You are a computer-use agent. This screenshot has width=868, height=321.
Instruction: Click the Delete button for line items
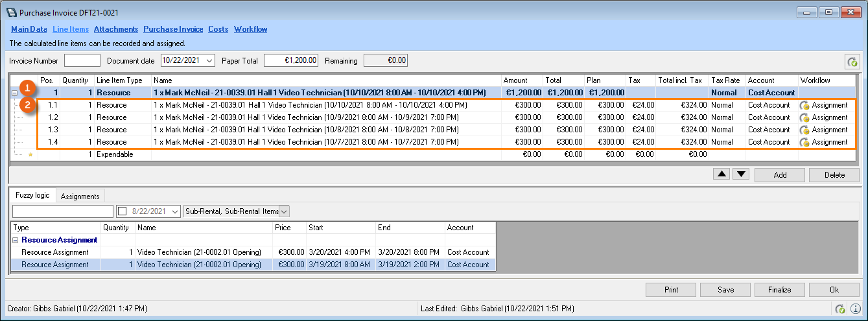coord(834,175)
